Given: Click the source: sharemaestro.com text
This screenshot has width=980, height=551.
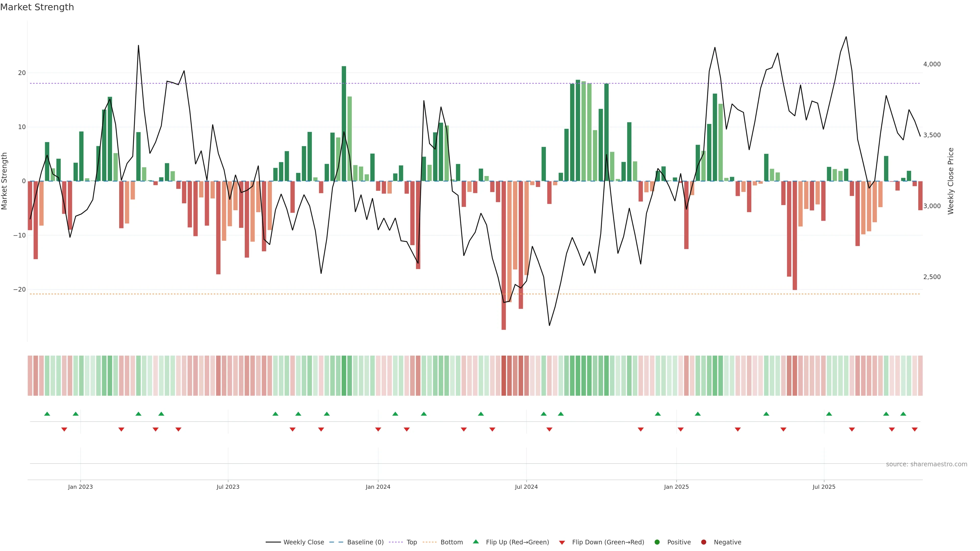Looking at the screenshot, I should 926,464.
